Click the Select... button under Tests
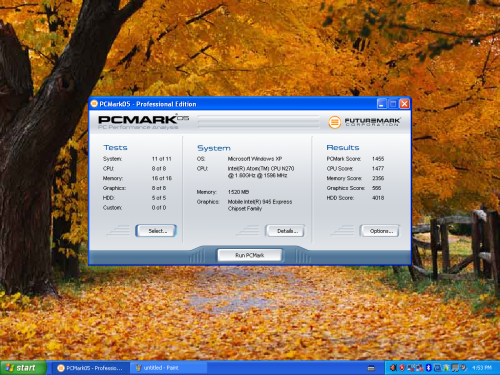The image size is (500, 375). [156, 231]
